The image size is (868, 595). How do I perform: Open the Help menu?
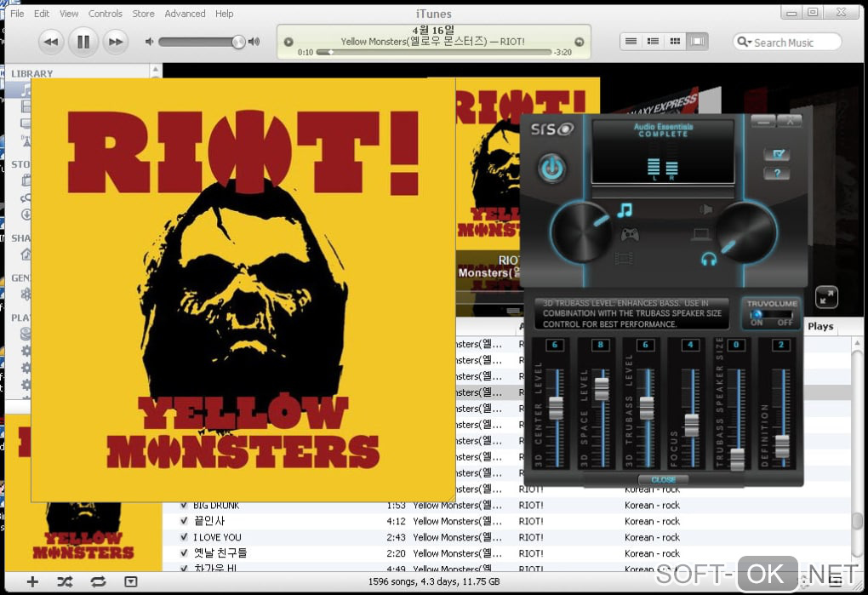[x=224, y=14]
